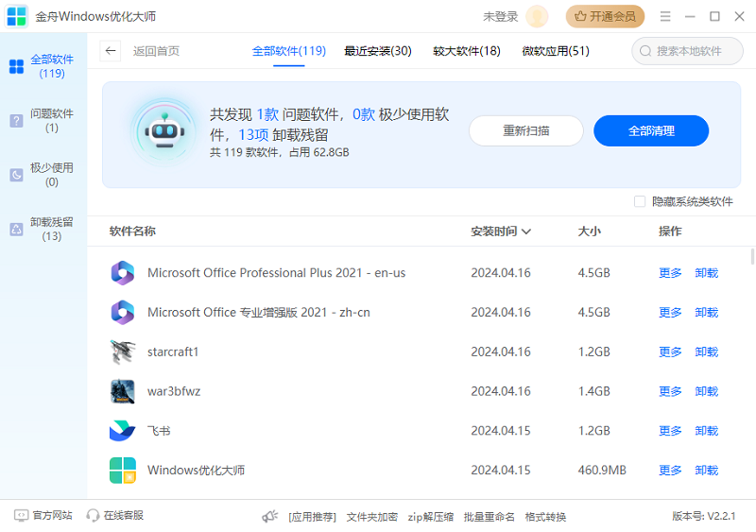This screenshot has height=532, width=756.
Task: Click the Windows优化大师 list icon
Action: tap(123, 471)
